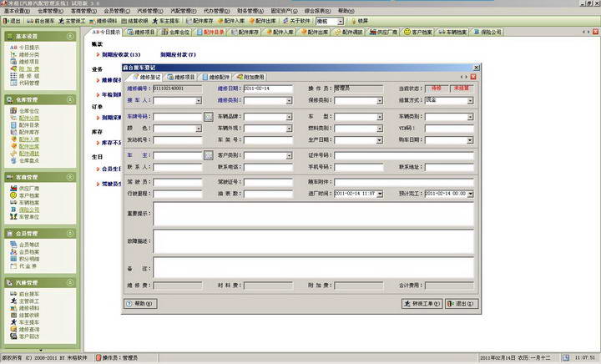Open 前台接车 from the toolbar

41,21
